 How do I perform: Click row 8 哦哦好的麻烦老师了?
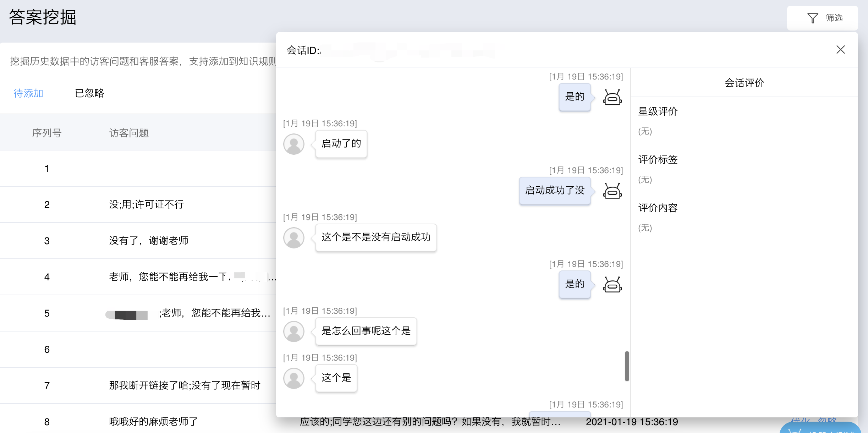153,422
